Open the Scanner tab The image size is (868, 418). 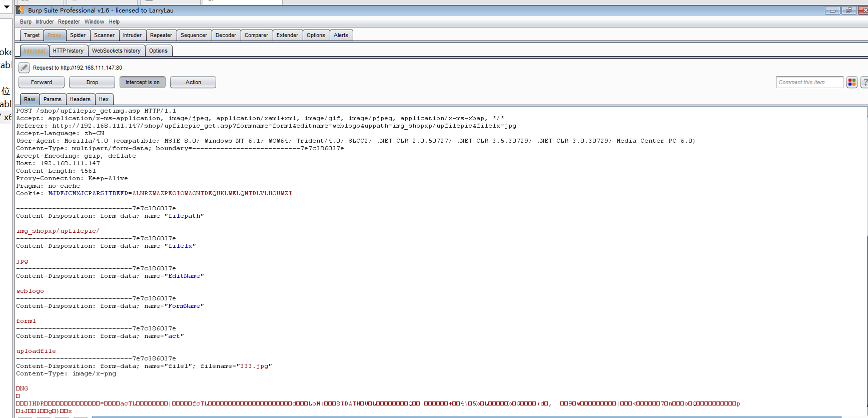pos(104,35)
